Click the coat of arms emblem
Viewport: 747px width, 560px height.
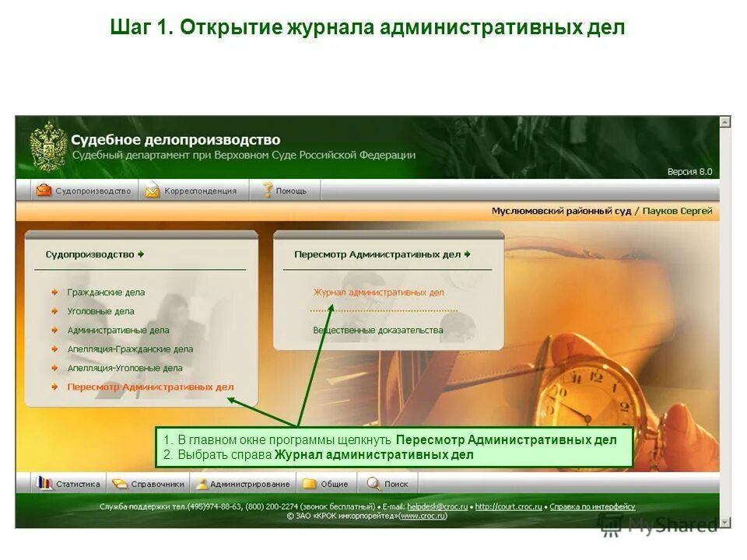point(47,145)
